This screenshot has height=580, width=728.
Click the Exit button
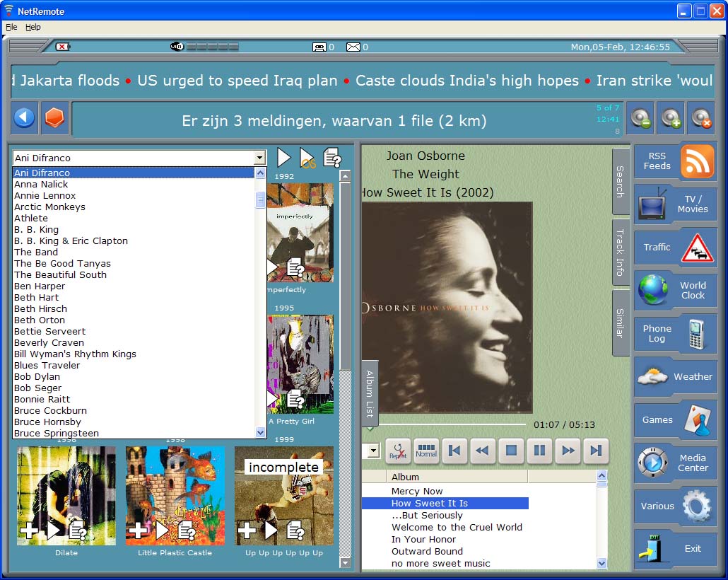[x=675, y=549]
